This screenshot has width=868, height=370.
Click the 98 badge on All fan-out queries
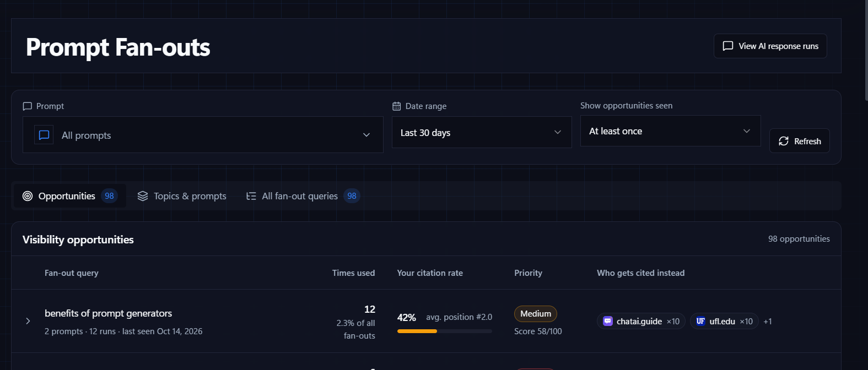click(x=352, y=196)
